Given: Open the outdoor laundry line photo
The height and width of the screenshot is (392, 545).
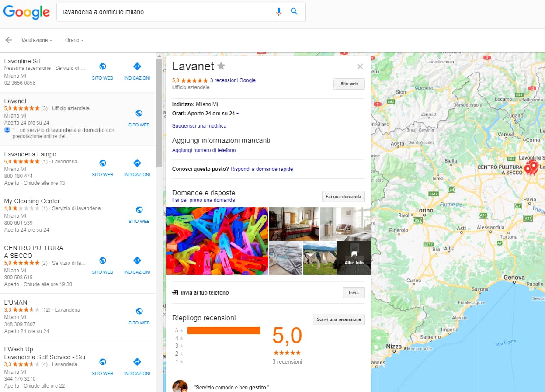Looking at the screenshot, I should (x=320, y=258).
